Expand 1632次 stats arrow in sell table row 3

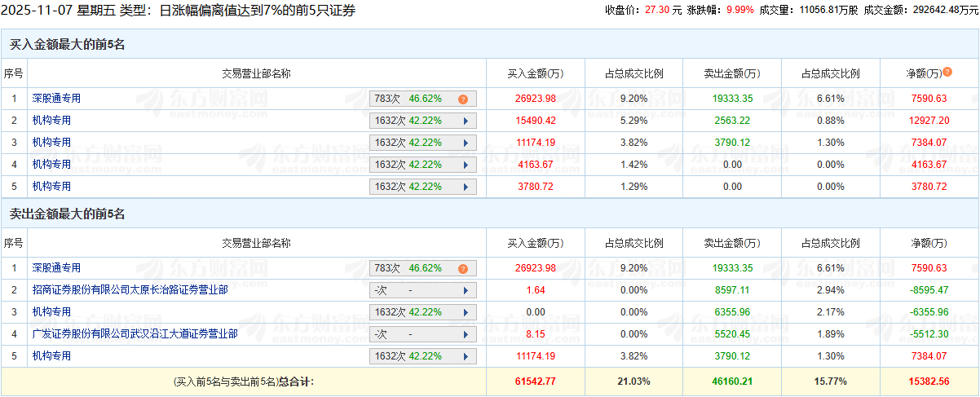[466, 312]
